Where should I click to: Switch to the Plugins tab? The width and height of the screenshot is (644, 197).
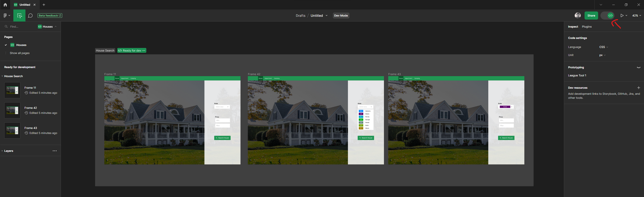pyautogui.click(x=587, y=27)
